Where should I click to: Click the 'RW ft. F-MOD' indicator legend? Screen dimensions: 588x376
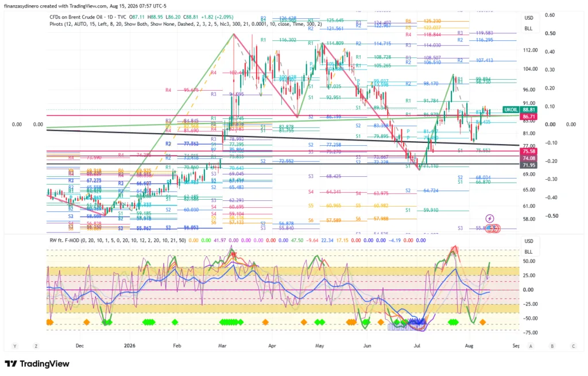pyautogui.click(x=117, y=241)
